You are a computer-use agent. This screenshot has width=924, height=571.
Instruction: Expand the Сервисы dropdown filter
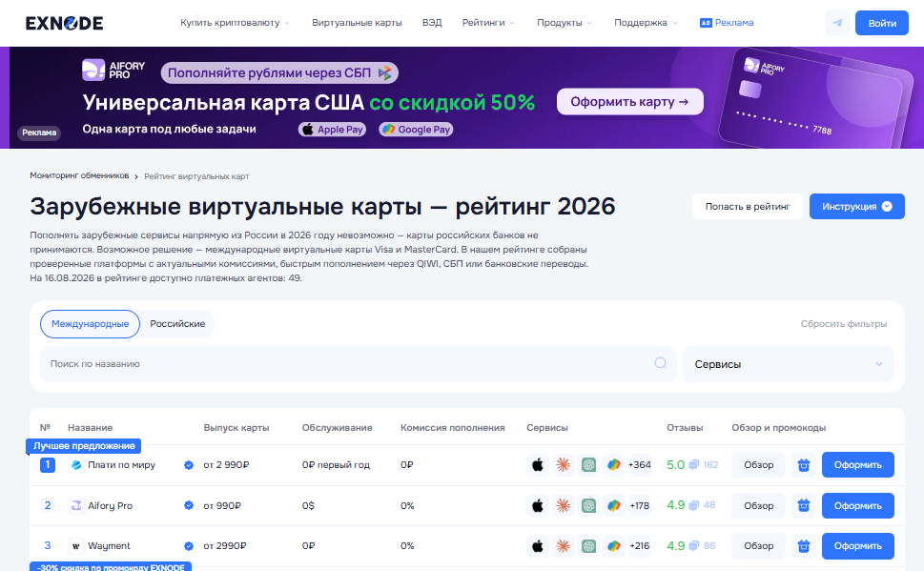point(788,364)
